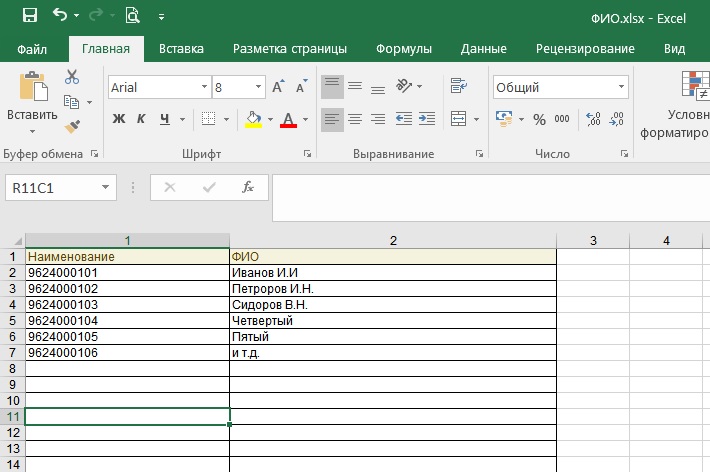Toggle underline Ч formatting
The height and width of the screenshot is (472, 710).
pyautogui.click(x=164, y=119)
